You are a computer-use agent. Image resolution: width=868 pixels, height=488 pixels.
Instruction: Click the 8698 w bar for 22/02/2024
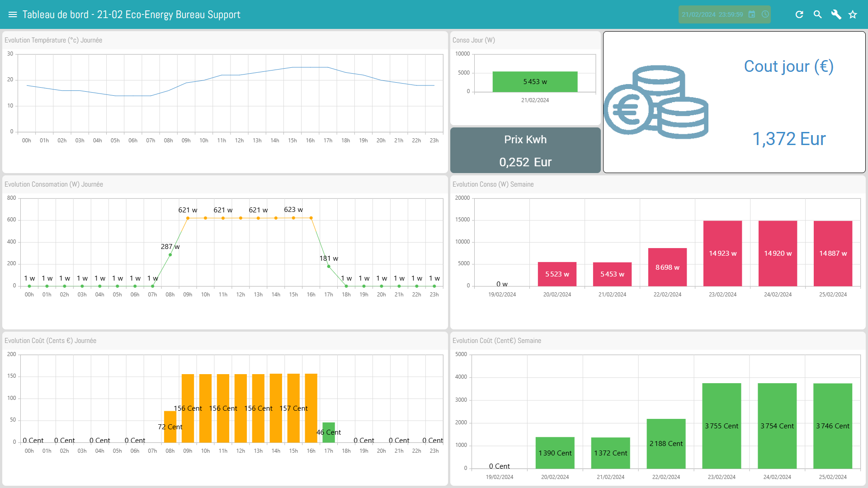(667, 267)
